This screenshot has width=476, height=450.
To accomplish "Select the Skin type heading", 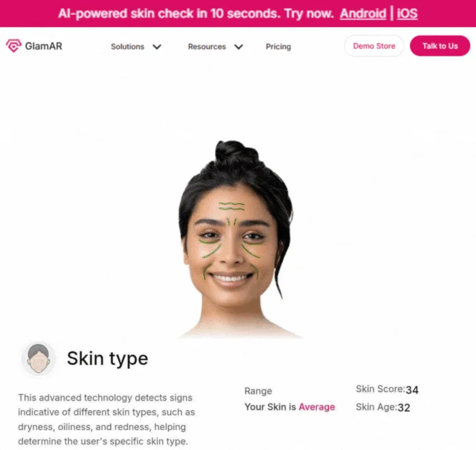I will click(107, 359).
